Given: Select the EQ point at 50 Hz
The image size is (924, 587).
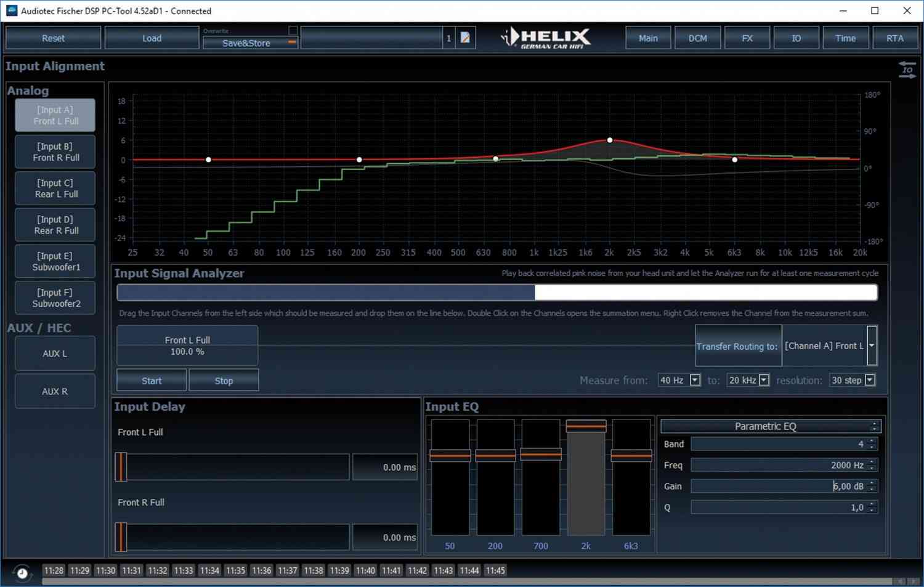Looking at the screenshot, I should click(208, 160).
